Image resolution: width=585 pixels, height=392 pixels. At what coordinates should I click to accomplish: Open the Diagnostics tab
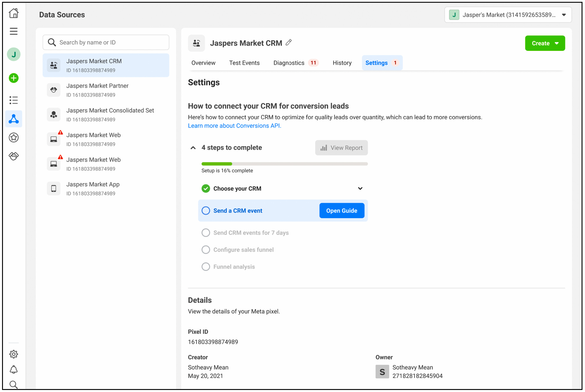(296, 63)
